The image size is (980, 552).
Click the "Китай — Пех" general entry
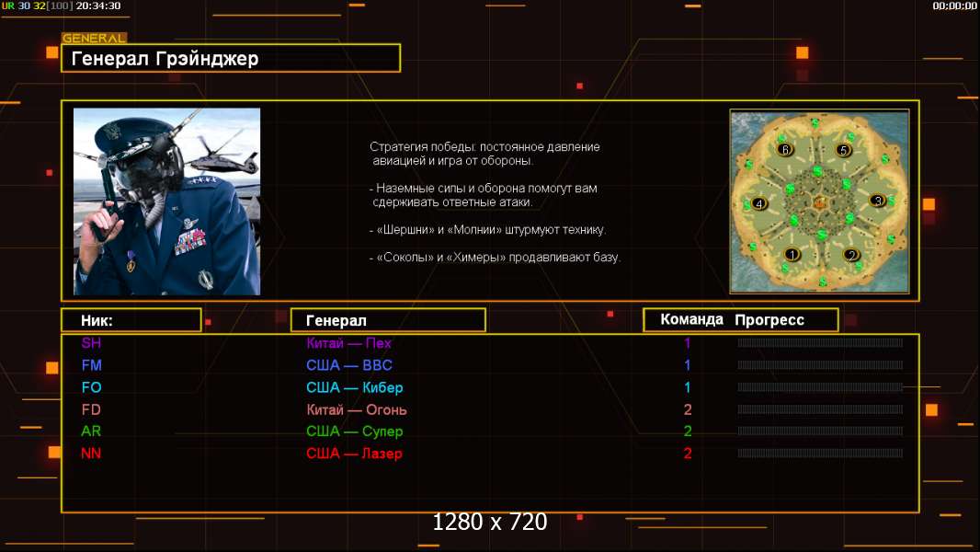348,342
